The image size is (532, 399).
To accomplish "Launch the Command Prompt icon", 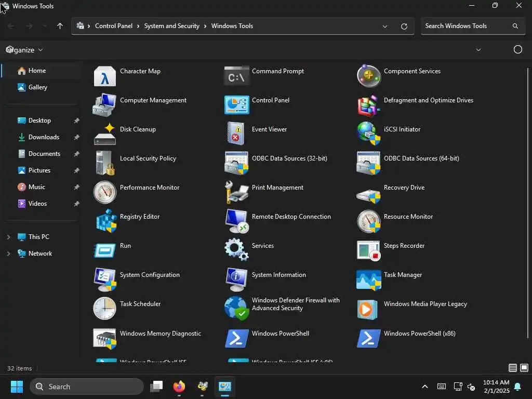I will pyautogui.click(x=236, y=76).
